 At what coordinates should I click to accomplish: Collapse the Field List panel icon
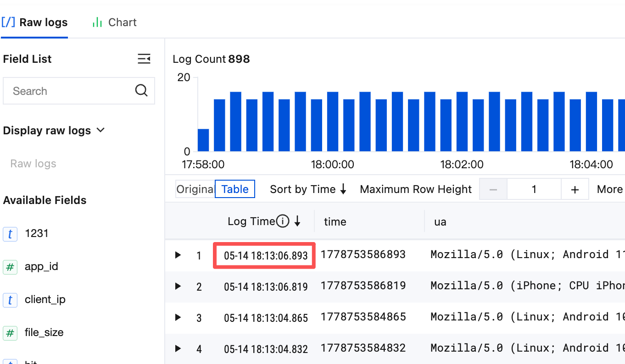[x=144, y=59]
